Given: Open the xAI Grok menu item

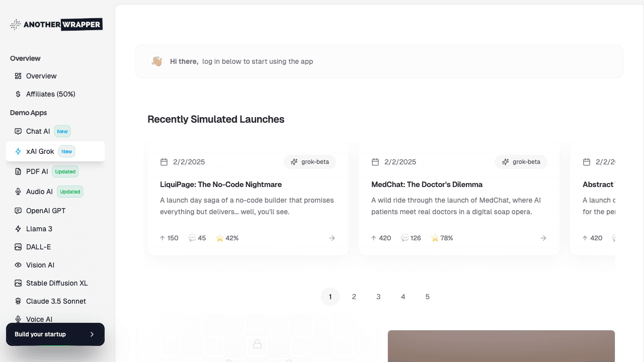Looking at the screenshot, I should pos(40,151).
